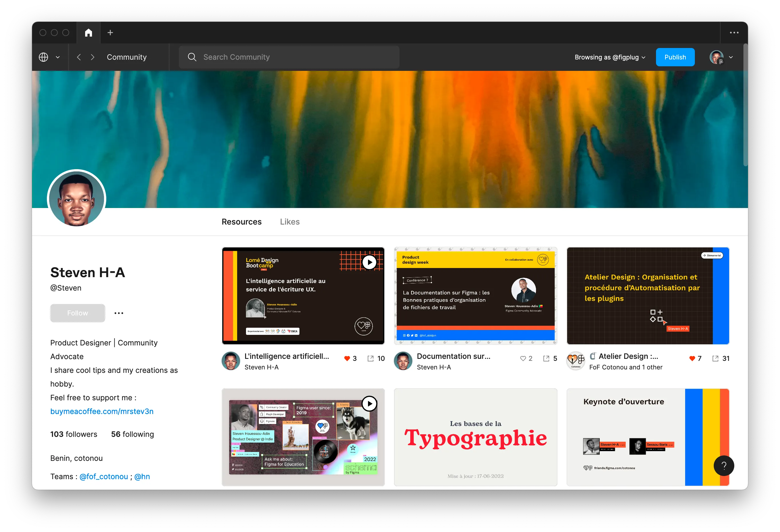Play the Lomé Design Bootcamp prototype
Screen dimensions: 780x532
tap(369, 263)
